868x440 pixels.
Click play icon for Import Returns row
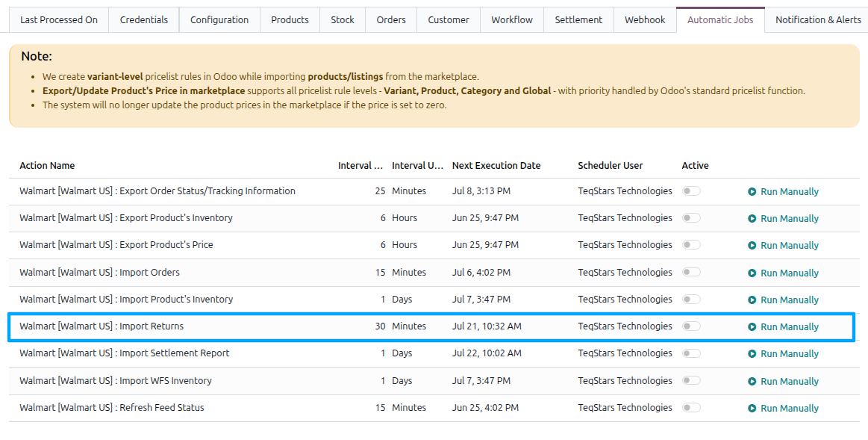pos(752,327)
